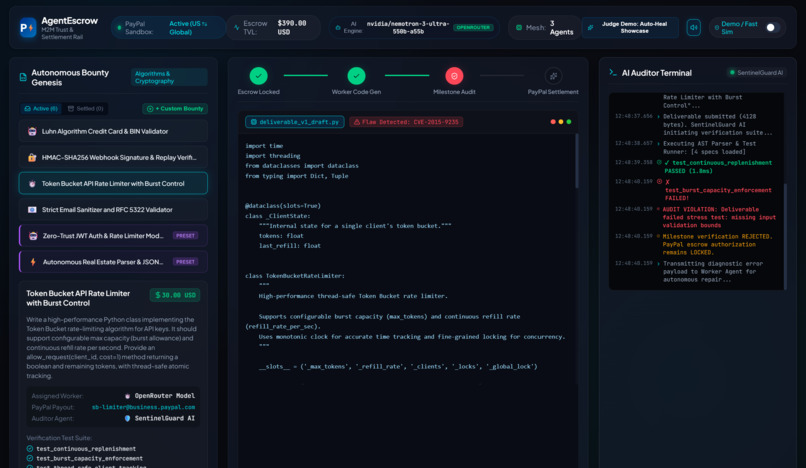The height and width of the screenshot is (468, 806).
Task: Click PRESET badge on Real Estate Parser row
Action: (x=185, y=262)
